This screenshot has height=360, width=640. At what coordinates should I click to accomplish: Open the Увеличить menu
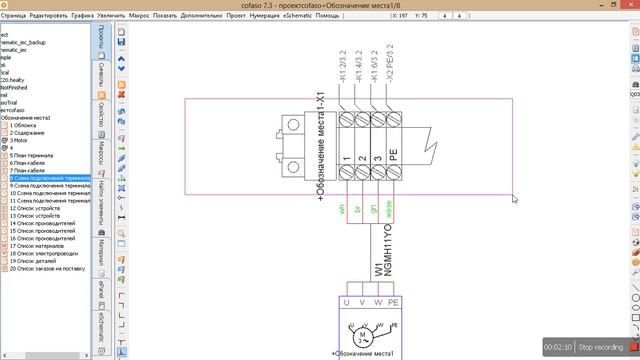tap(111, 16)
